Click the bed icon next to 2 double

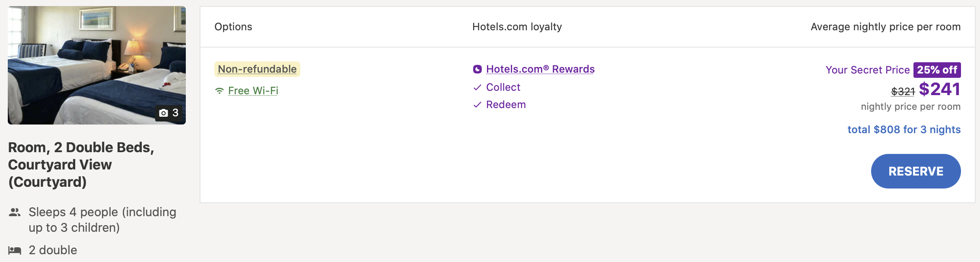click(x=15, y=250)
